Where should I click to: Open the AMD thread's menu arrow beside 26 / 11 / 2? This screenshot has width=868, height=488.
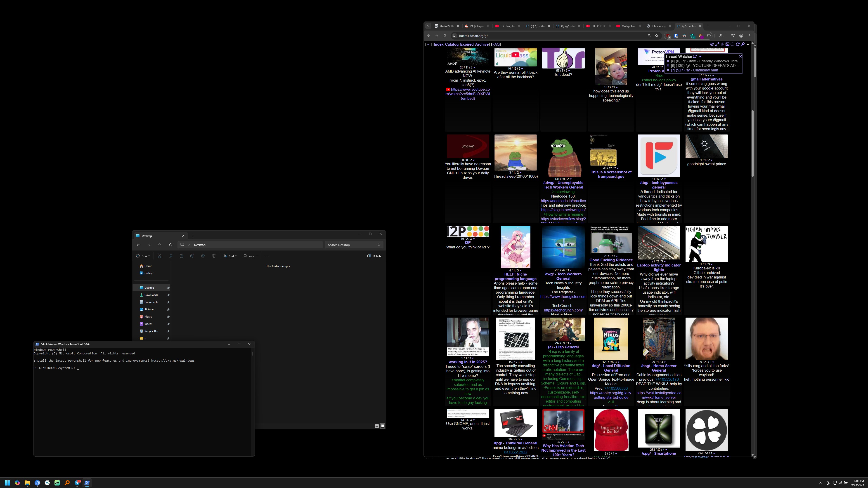point(474,68)
